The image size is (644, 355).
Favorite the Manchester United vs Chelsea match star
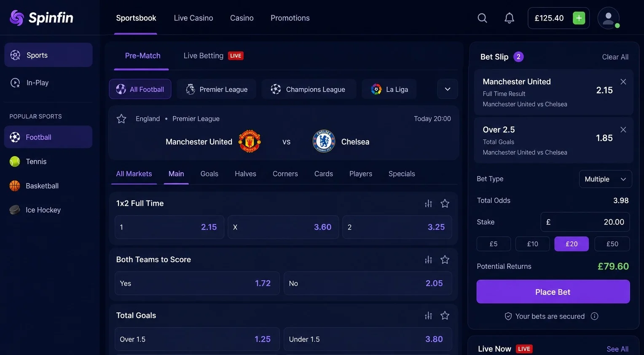(x=121, y=119)
